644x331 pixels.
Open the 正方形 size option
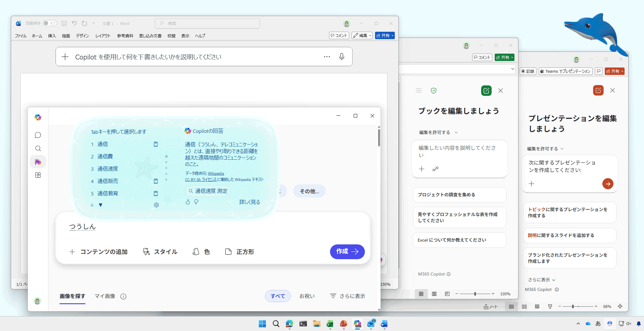[240, 252]
